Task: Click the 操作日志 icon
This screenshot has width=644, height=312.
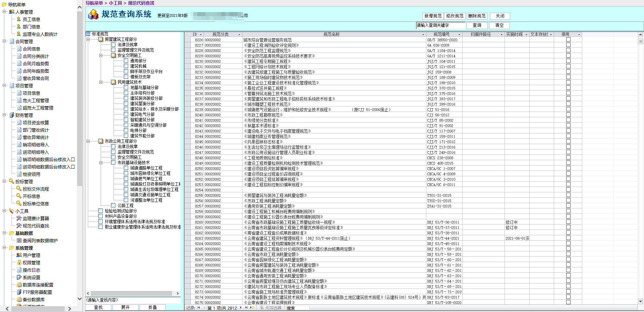Action: [x=19, y=270]
